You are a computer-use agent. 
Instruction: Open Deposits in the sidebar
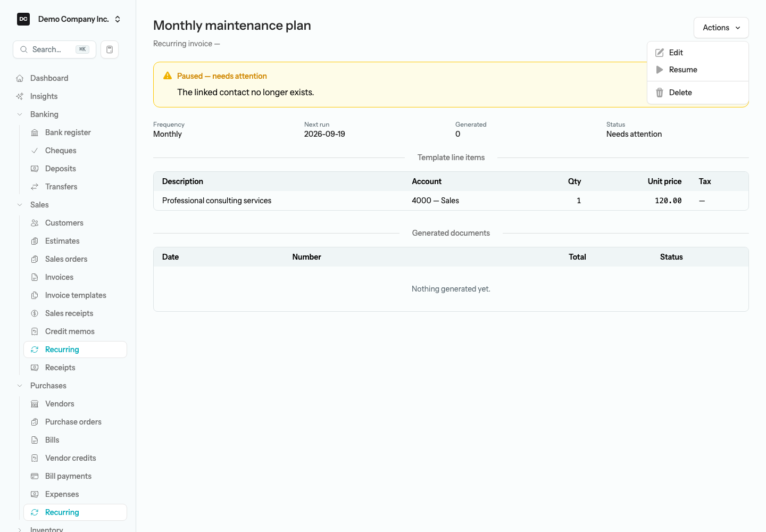(x=75, y=169)
